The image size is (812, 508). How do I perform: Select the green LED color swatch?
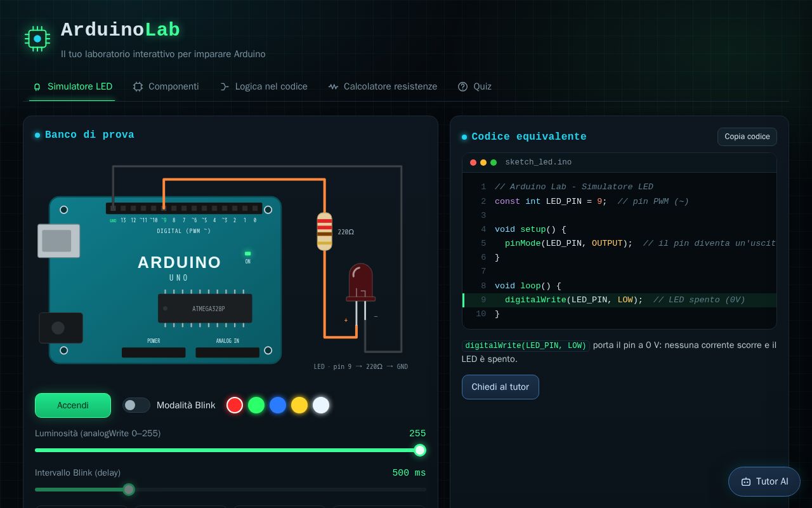256,405
